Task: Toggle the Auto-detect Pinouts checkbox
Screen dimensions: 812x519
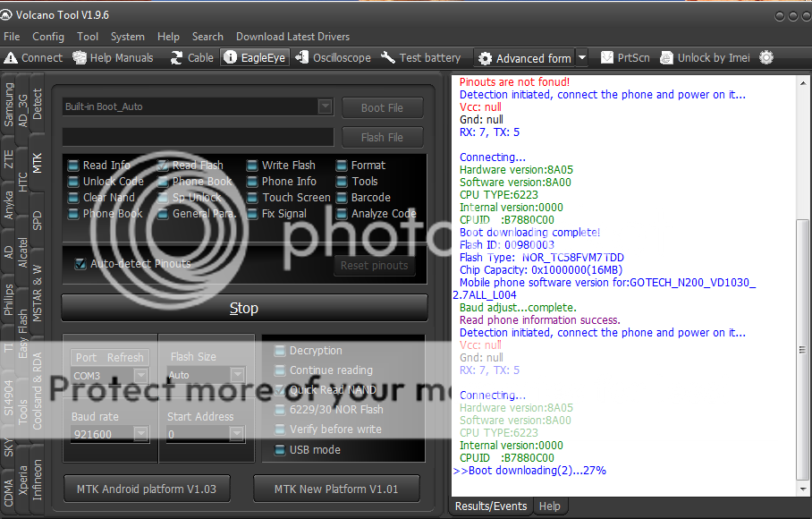Action: pos(80,264)
